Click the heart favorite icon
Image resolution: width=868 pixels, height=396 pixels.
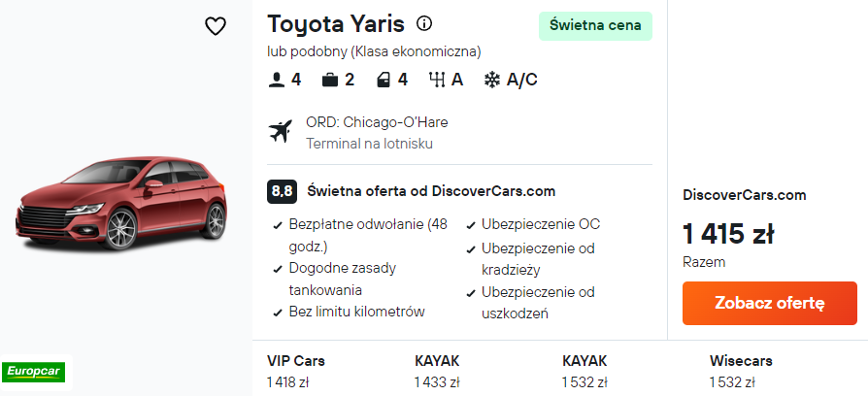pyautogui.click(x=216, y=26)
